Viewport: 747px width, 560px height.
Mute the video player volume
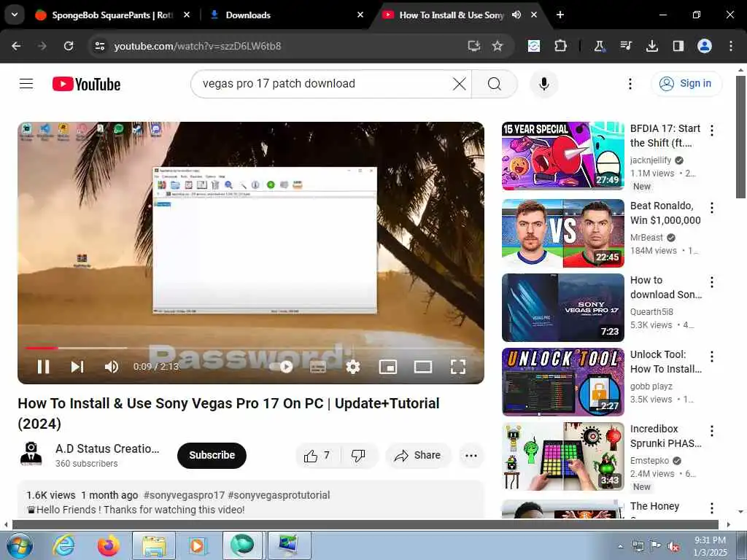point(112,367)
